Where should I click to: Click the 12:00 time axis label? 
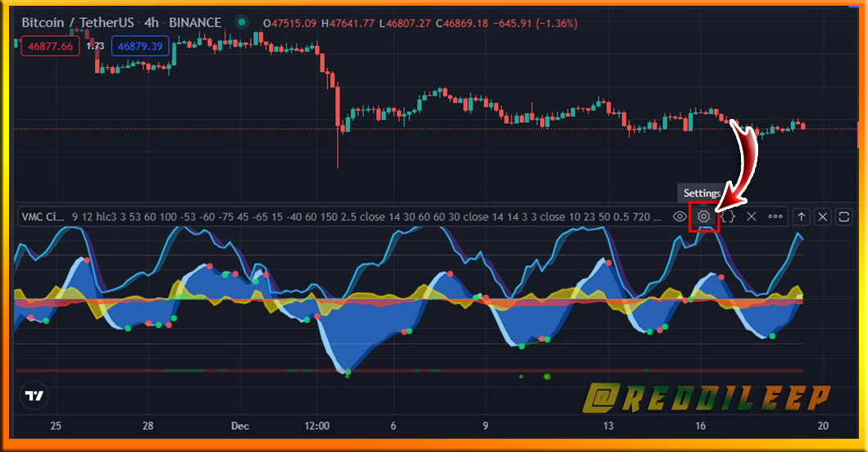pyautogui.click(x=316, y=426)
